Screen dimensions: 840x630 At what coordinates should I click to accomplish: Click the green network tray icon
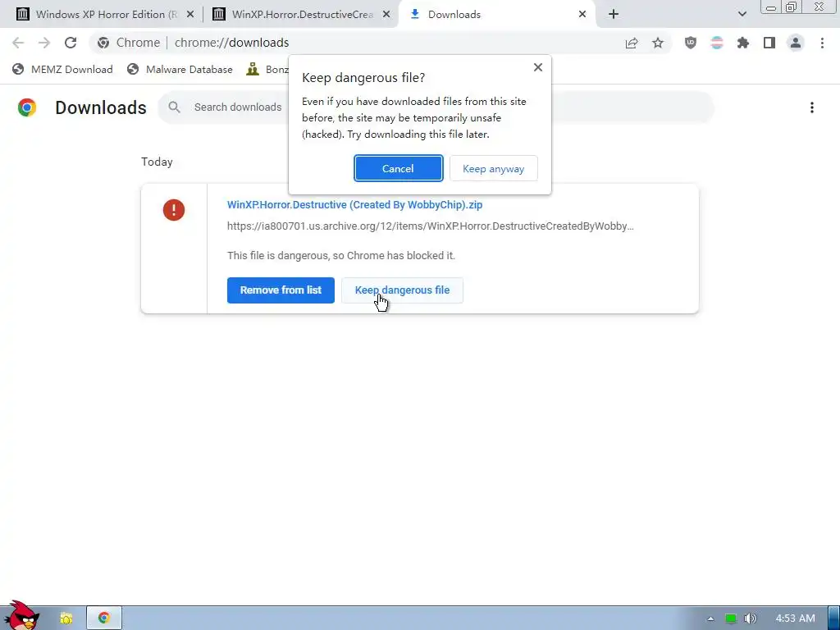coord(730,619)
